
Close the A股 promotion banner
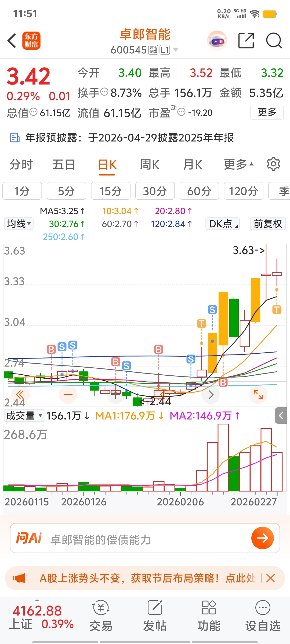(x=270, y=578)
